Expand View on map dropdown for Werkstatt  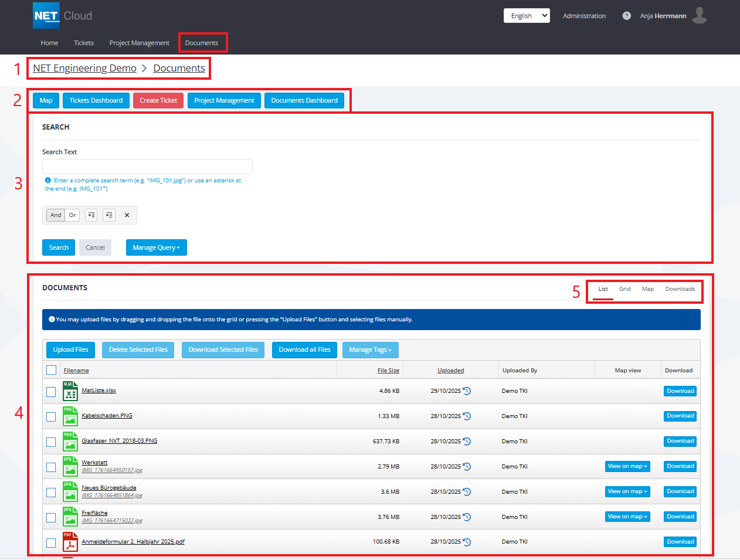627,467
